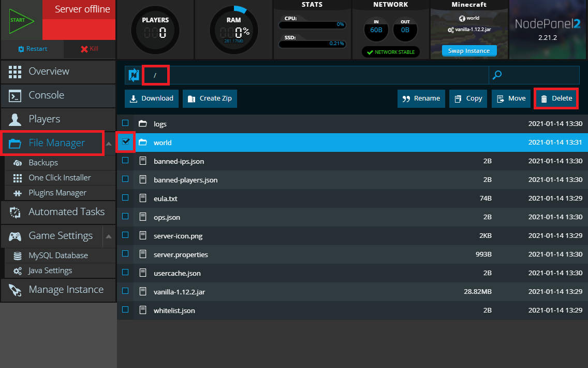The image size is (588, 368).
Task: Click the Rename button
Action: tap(421, 98)
